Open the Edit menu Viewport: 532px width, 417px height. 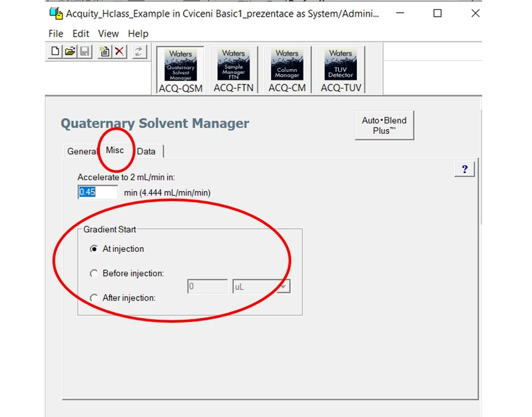click(81, 33)
